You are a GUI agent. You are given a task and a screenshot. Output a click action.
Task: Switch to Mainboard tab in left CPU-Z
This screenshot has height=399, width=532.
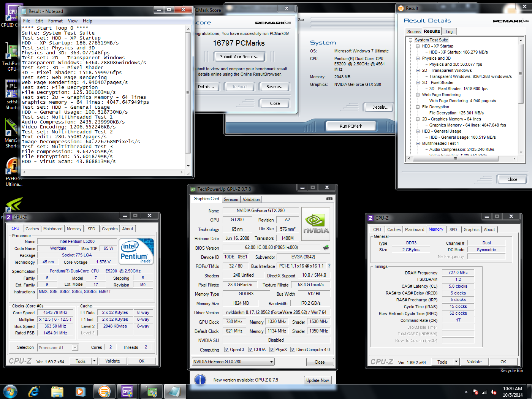click(53, 229)
